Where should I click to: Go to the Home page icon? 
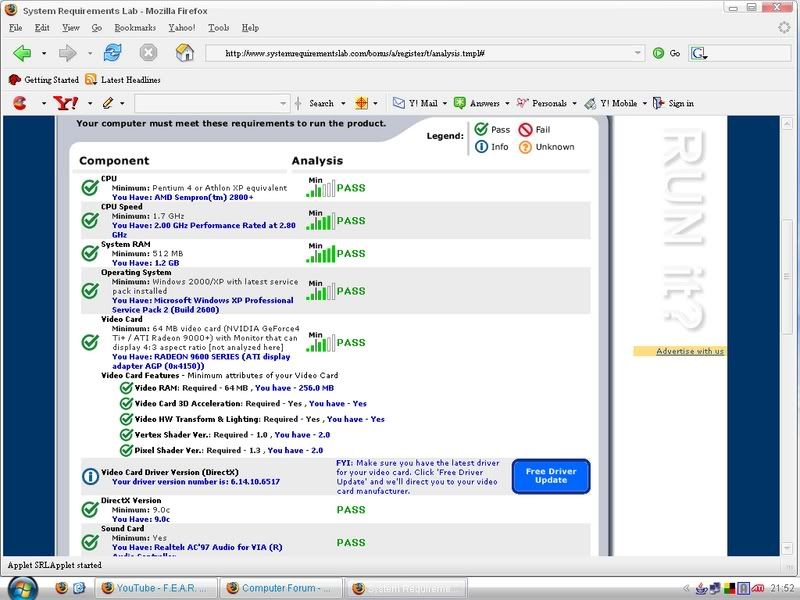pos(184,53)
